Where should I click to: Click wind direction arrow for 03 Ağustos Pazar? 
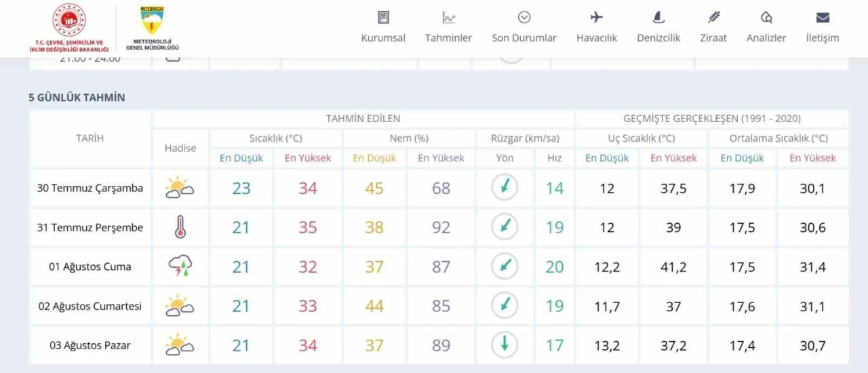pos(505,345)
